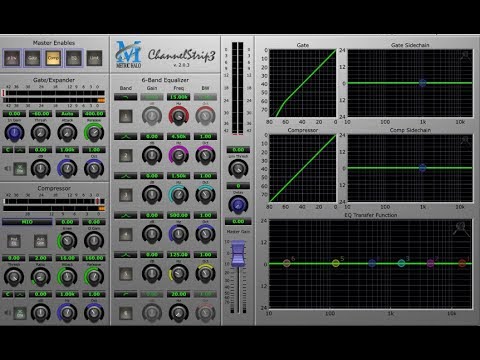Screen dimensions: 480x360
Task: Click the compressor Post EQ button
Action: [x=14, y=241]
